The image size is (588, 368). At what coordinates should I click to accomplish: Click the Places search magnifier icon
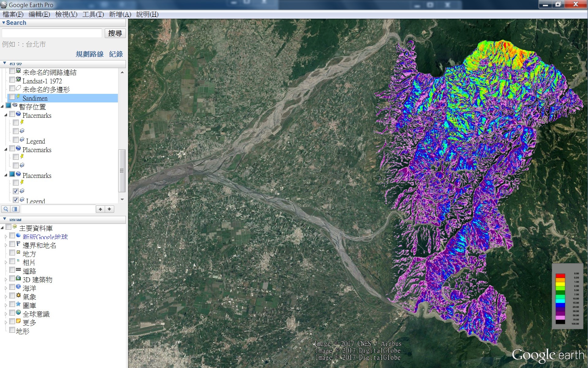pos(6,209)
